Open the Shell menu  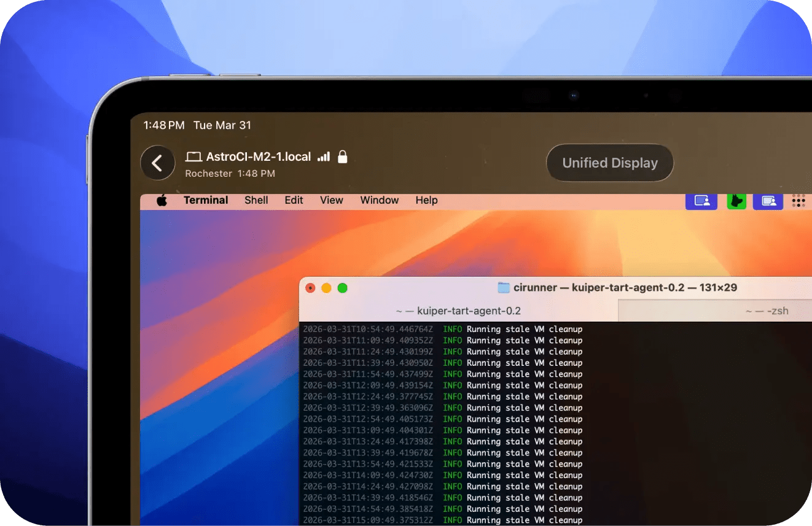pos(256,200)
